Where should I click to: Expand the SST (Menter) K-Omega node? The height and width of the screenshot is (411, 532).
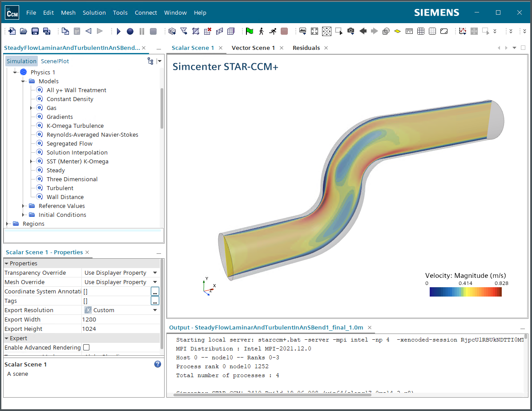click(31, 161)
